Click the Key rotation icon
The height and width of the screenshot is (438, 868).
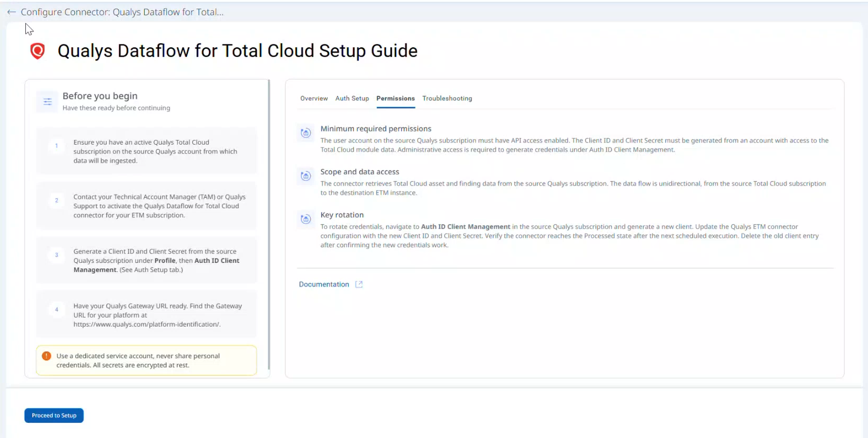(306, 219)
